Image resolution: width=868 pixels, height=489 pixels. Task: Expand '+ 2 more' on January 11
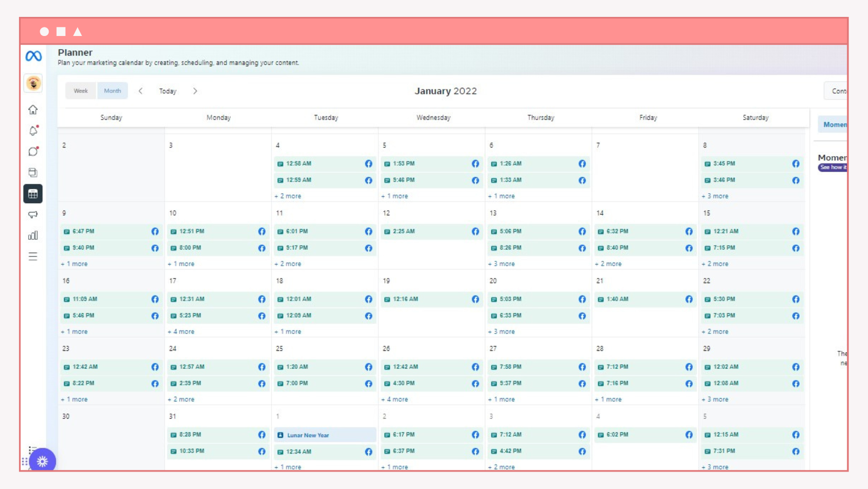(x=288, y=264)
